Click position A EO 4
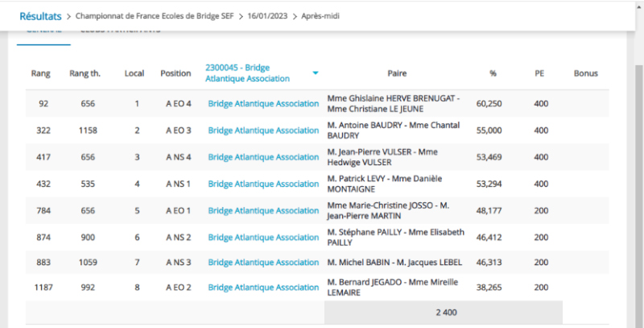 178,104
